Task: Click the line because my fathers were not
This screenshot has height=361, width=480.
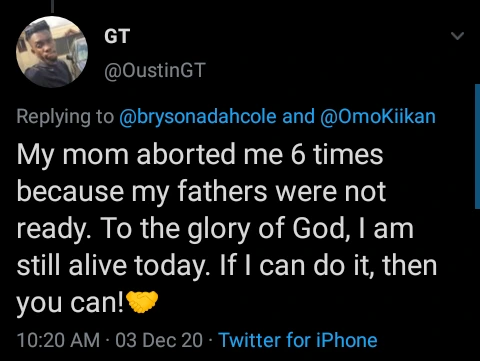Action: (x=201, y=192)
